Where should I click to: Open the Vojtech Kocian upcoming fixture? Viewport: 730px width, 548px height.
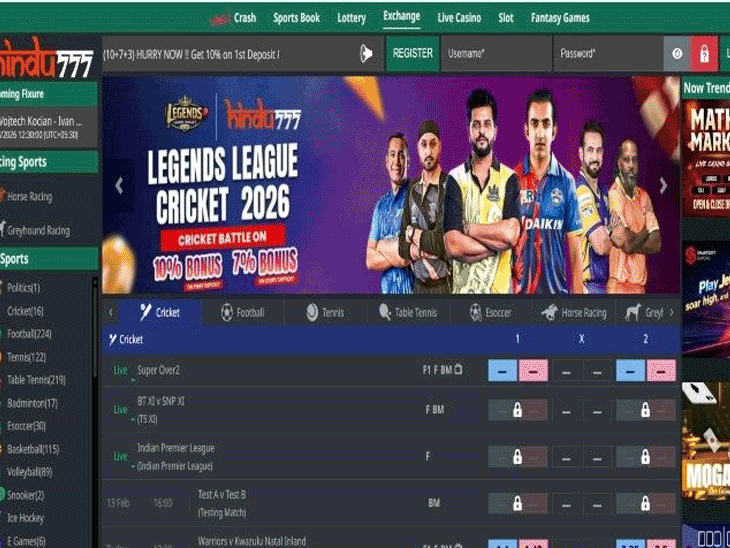(48, 128)
